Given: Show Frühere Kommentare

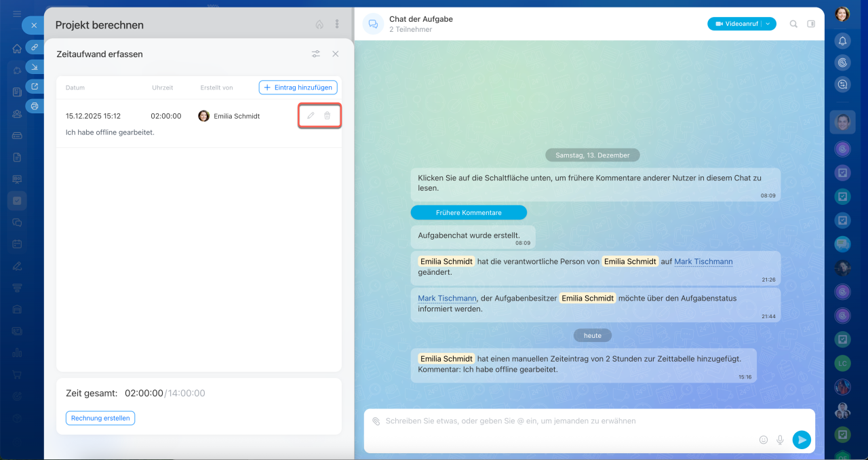Looking at the screenshot, I should click(x=469, y=212).
